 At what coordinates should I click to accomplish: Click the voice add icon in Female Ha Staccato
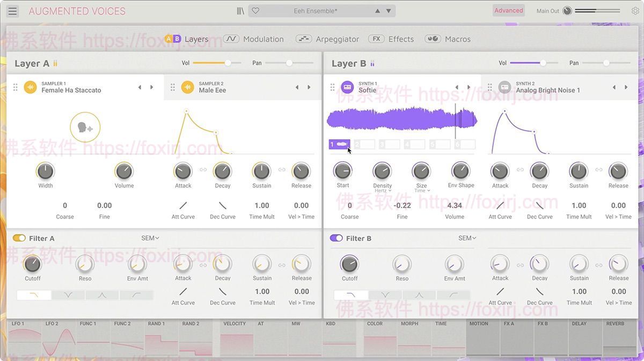coord(85,127)
